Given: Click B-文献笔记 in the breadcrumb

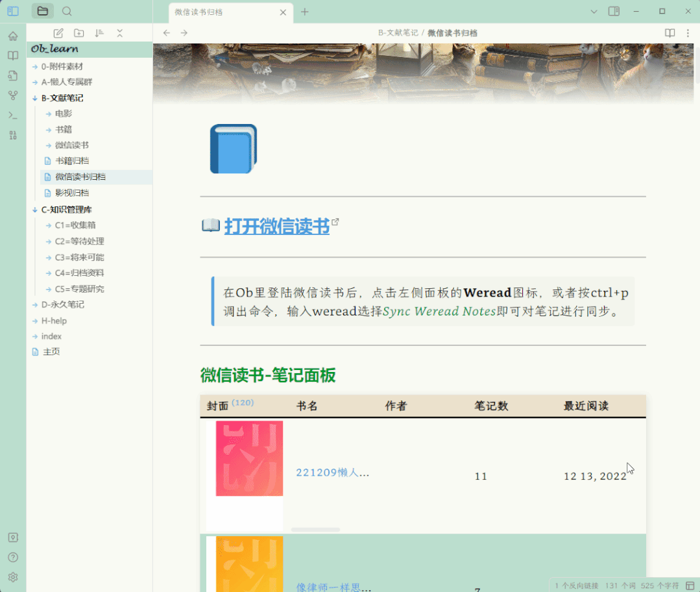Looking at the screenshot, I should [398, 32].
